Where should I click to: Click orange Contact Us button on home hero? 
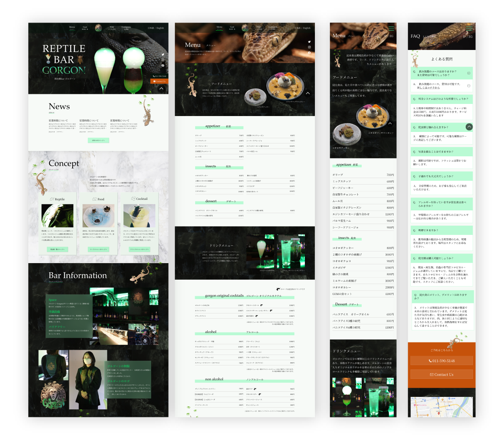[159, 81]
